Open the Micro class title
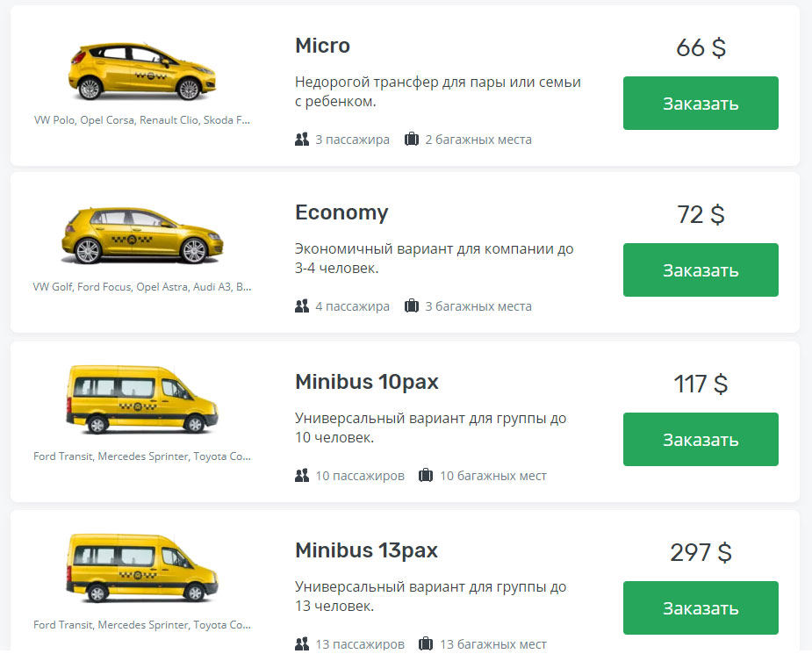This screenshot has width=812, height=661. 322,46
